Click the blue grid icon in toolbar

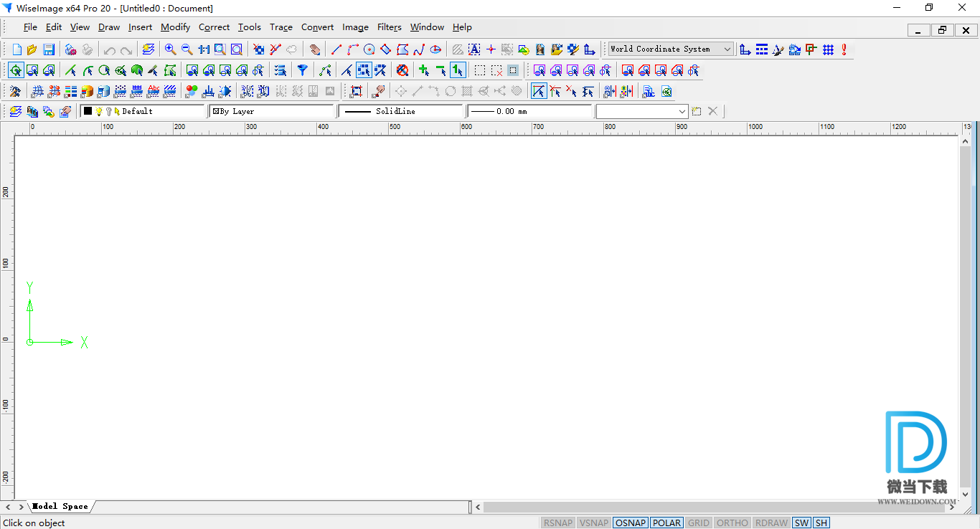point(828,49)
